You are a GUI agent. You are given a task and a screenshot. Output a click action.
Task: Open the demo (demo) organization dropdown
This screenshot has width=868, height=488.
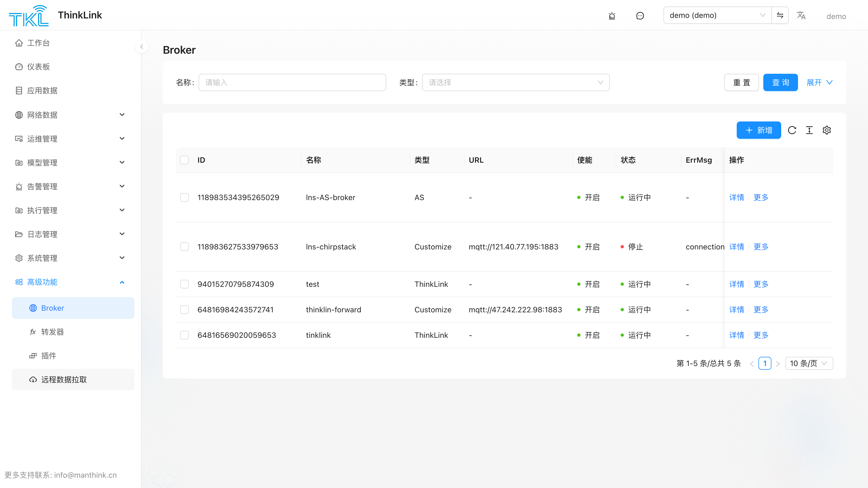click(718, 15)
